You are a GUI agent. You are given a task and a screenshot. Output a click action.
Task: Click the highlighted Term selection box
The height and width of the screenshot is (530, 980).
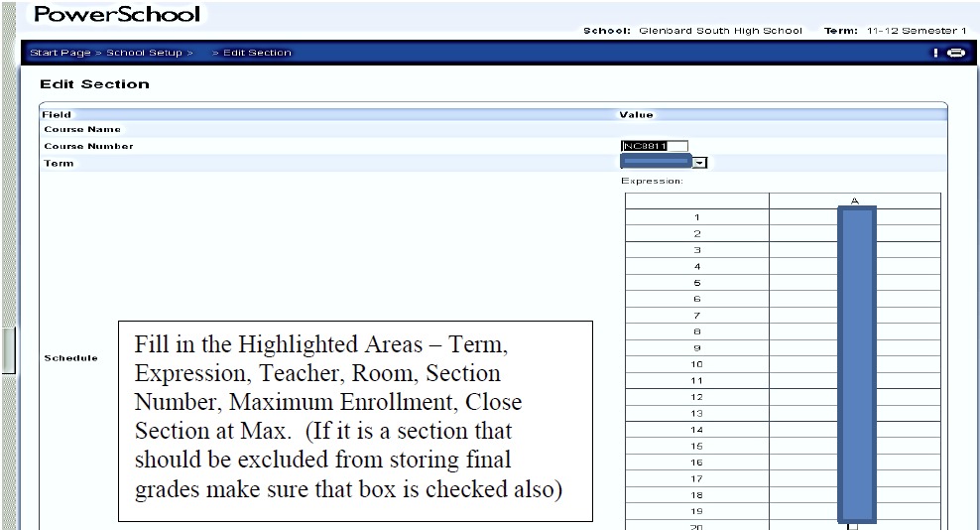coord(656,162)
